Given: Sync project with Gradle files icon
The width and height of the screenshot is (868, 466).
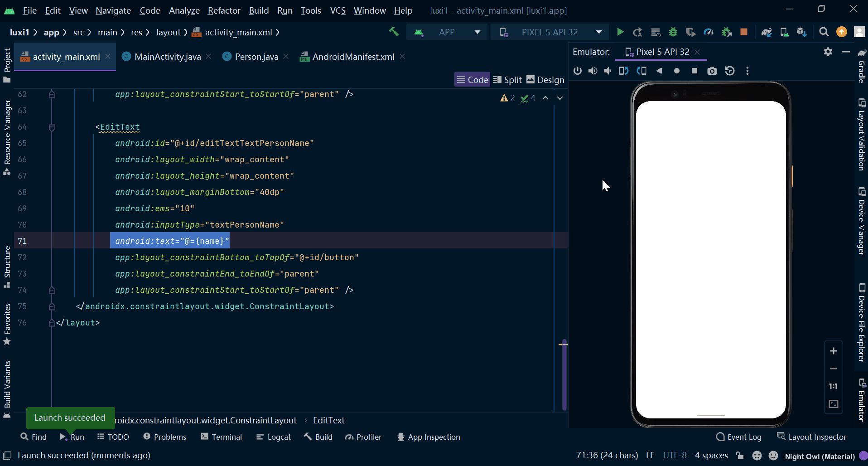Looking at the screenshot, I should point(767,32).
